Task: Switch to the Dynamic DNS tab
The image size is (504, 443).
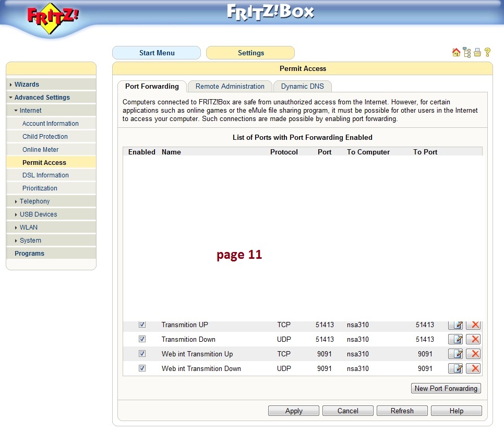Action: pyautogui.click(x=303, y=86)
